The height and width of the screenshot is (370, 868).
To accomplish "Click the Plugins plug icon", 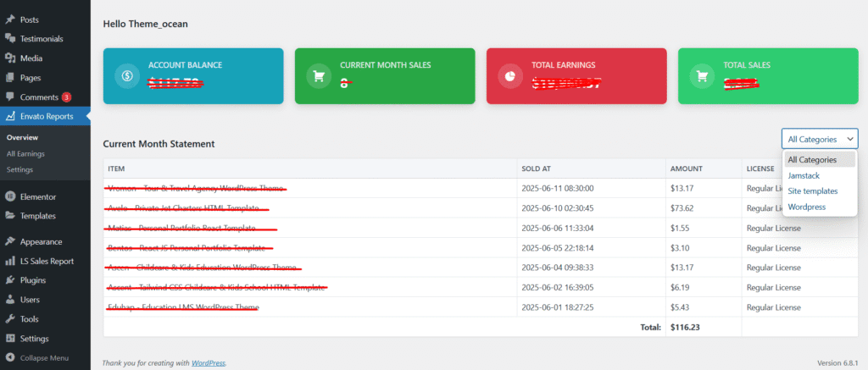I will pyautogui.click(x=10, y=279).
